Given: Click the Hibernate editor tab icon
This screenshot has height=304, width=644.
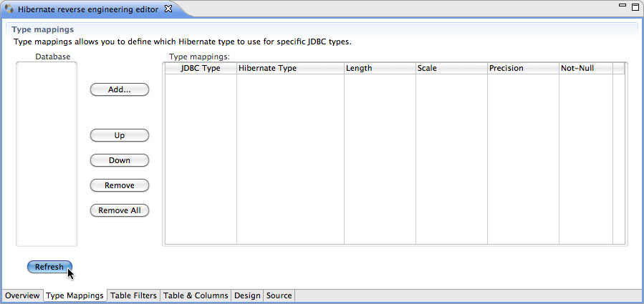Looking at the screenshot, I should click(9, 9).
